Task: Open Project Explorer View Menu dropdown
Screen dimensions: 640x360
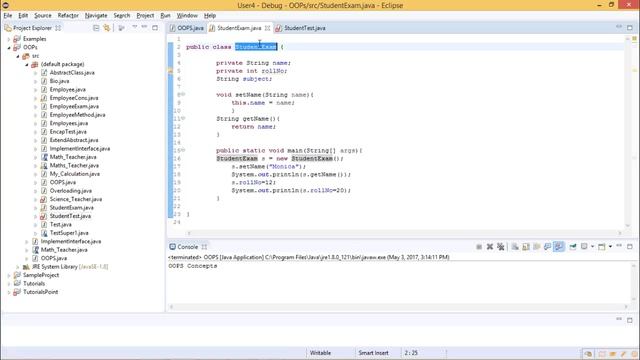Action: tap(134, 27)
